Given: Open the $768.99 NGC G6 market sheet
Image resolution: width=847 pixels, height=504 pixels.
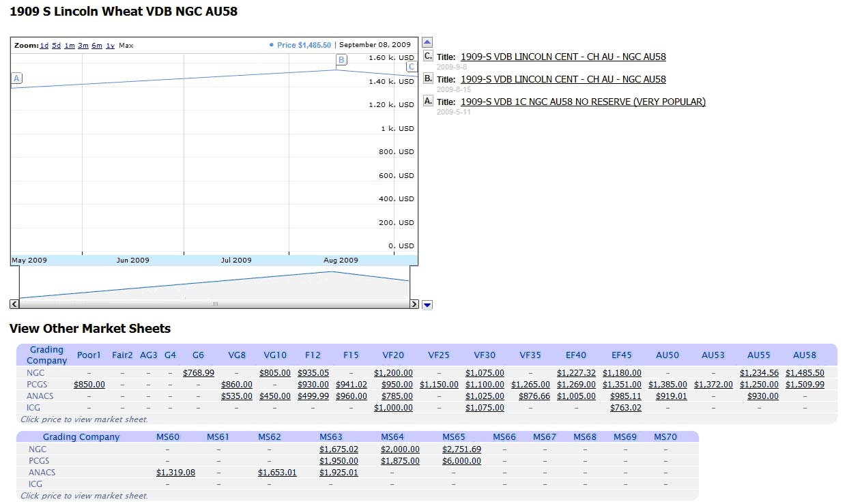Looking at the screenshot, I should pyautogui.click(x=198, y=372).
